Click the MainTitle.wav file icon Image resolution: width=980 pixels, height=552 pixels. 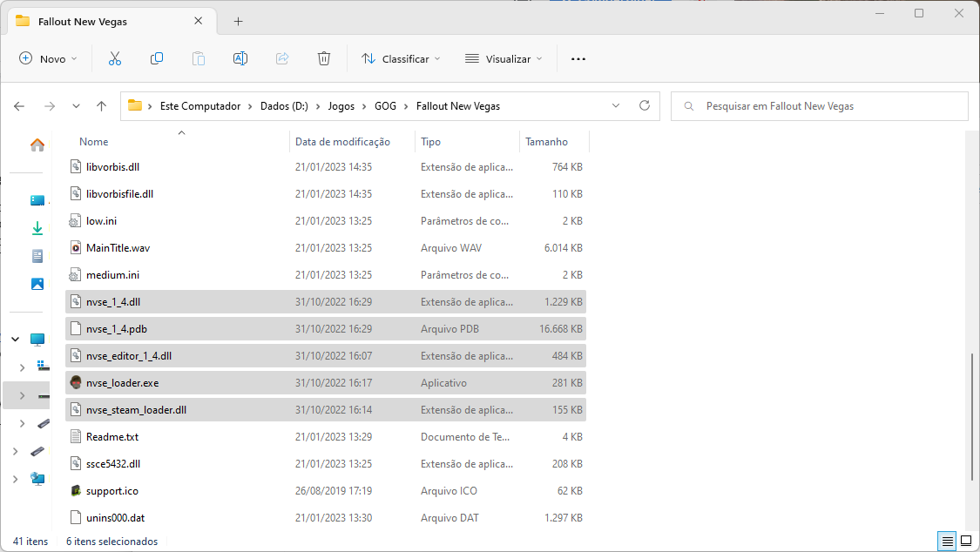click(x=76, y=248)
